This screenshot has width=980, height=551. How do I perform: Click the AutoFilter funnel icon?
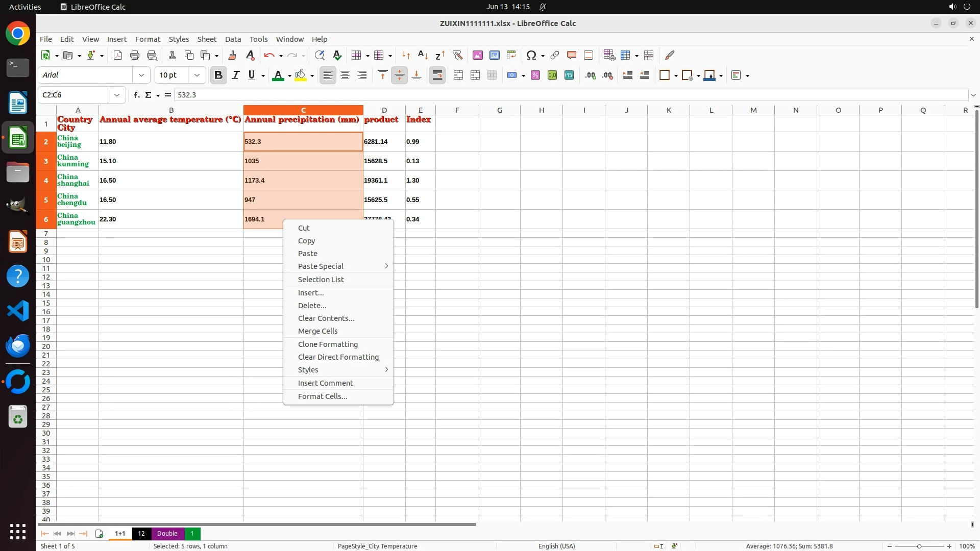(457, 55)
